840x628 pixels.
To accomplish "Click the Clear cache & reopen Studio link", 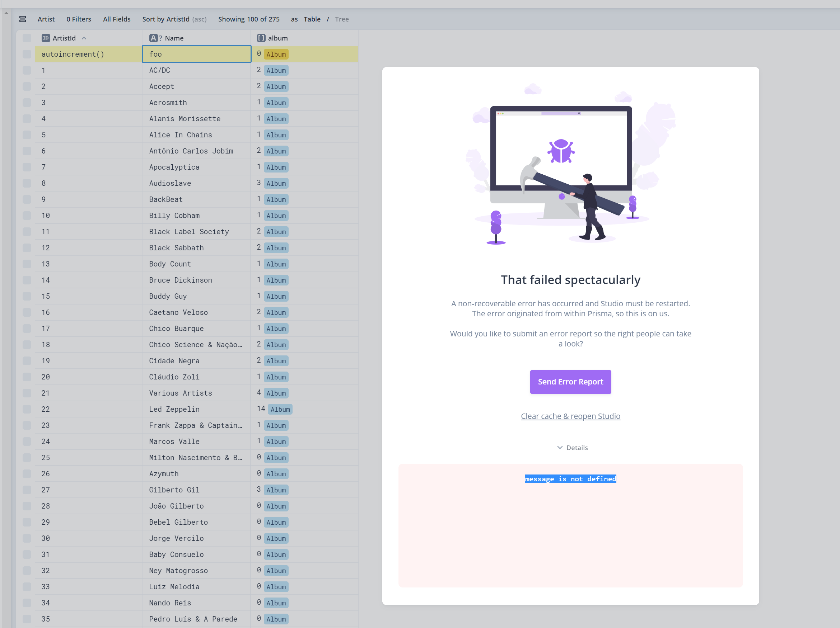I will 570,416.
